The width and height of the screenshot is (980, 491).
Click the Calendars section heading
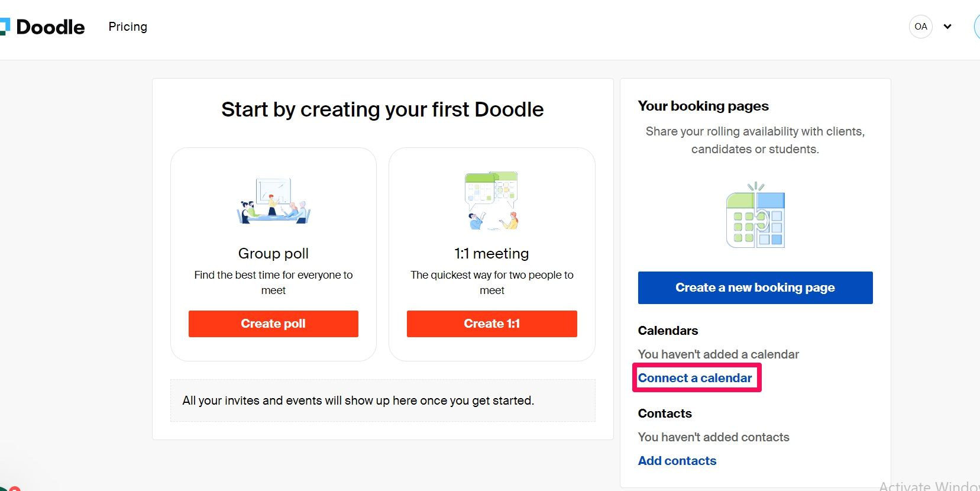pos(667,330)
